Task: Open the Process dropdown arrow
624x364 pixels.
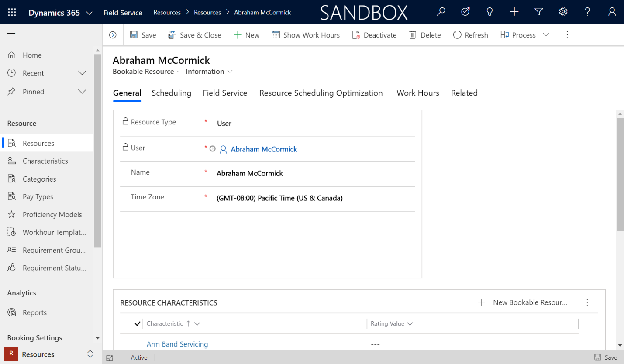Action: pos(546,35)
